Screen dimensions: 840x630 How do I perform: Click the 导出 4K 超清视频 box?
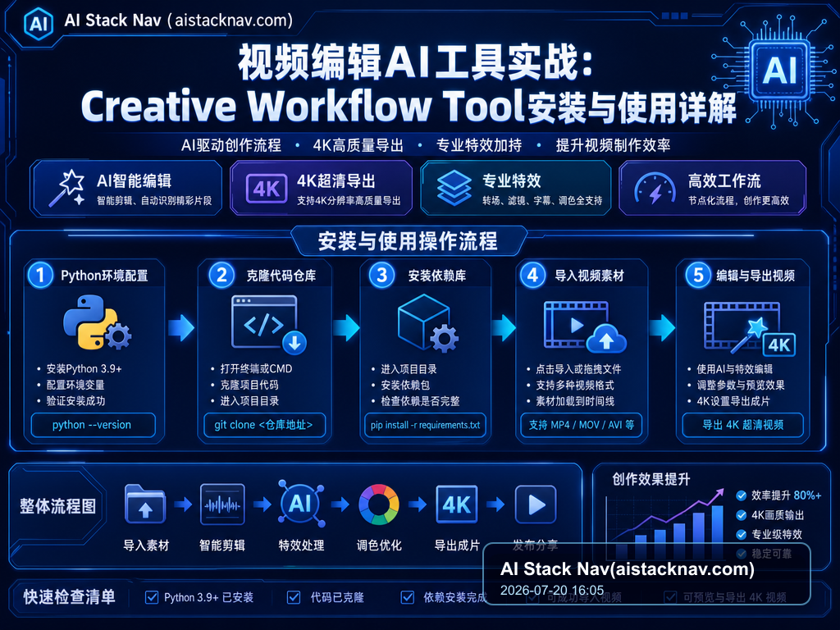coord(742,425)
